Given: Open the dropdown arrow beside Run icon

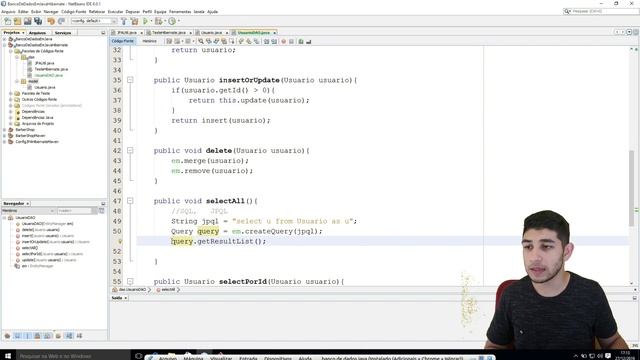Looking at the screenshot, I should pos(151,21).
